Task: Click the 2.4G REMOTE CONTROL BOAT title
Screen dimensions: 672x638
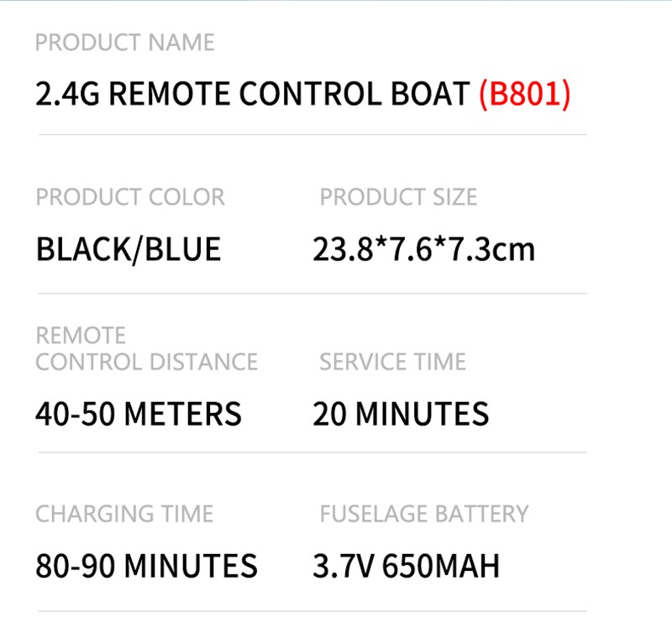Action: (252, 95)
